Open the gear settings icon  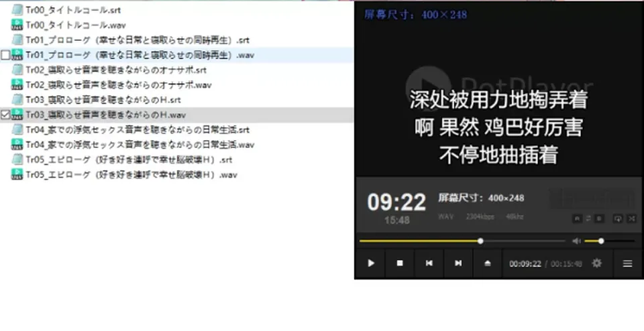tap(597, 263)
